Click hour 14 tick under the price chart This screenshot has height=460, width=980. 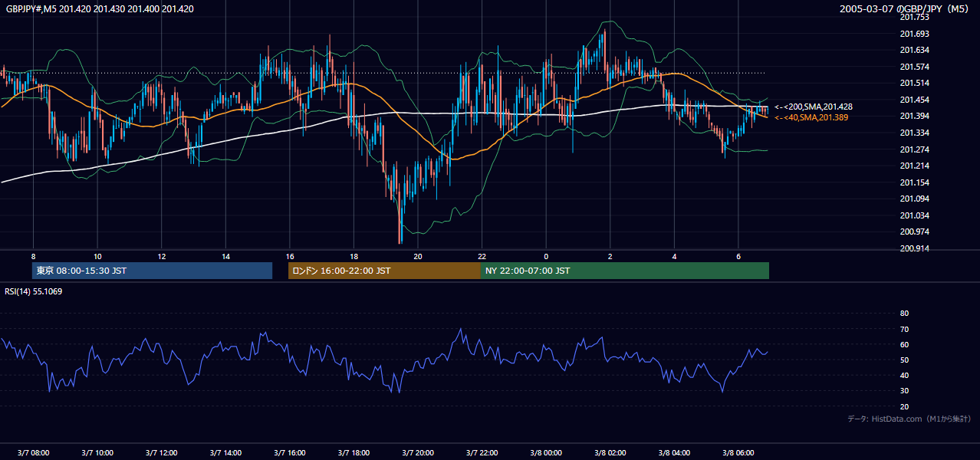pyautogui.click(x=225, y=256)
